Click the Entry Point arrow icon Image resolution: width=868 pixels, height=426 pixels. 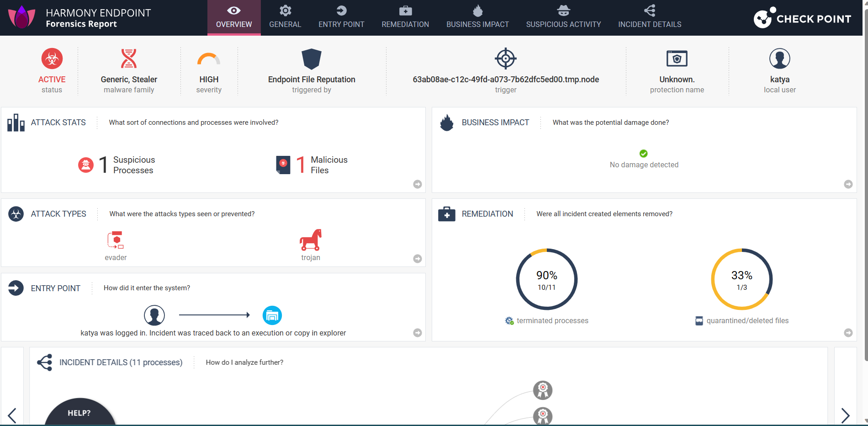pos(16,288)
